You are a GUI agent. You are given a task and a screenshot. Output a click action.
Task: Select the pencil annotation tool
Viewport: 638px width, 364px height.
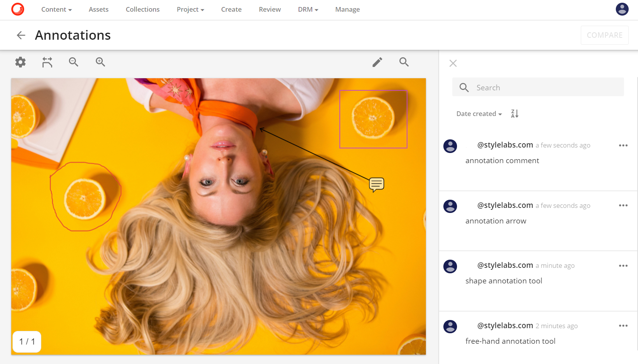(x=377, y=62)
